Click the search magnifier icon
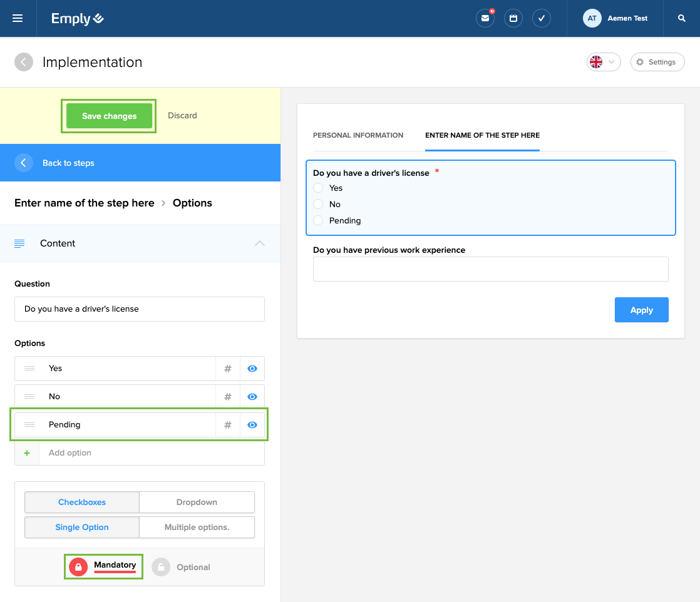700x602 pixels. [x=682, y=18]
